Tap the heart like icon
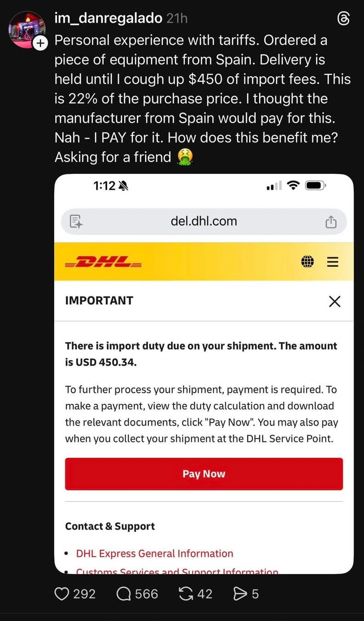 click(x=62, y=594)
